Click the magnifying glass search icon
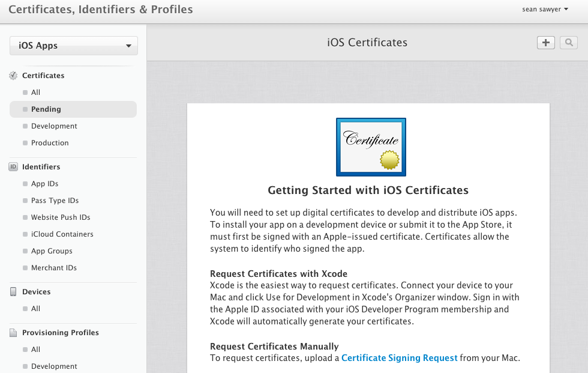The image size is (588, 373). click(568, 43)
